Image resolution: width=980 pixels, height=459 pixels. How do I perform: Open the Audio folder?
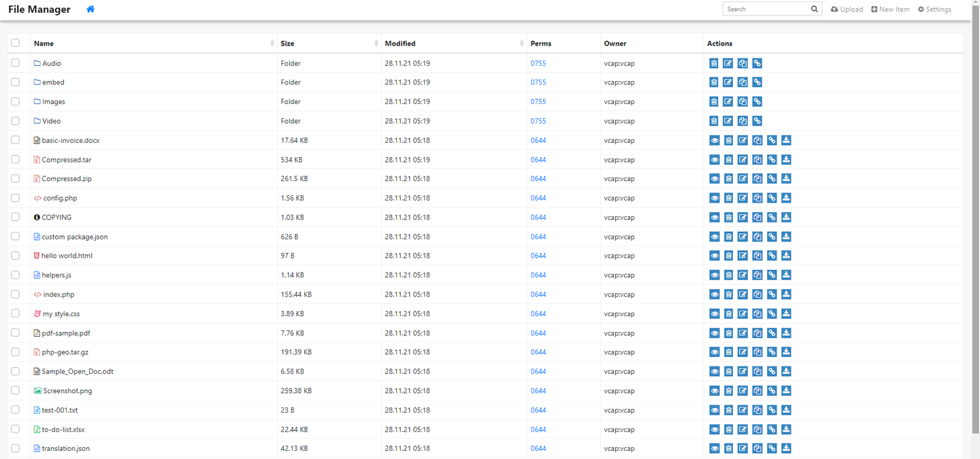(x=52, y=63)
